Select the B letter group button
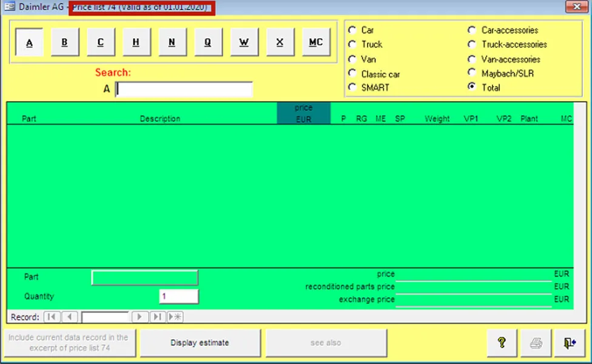592x364 pixels. pyautogui.click(x=64, y=42)
